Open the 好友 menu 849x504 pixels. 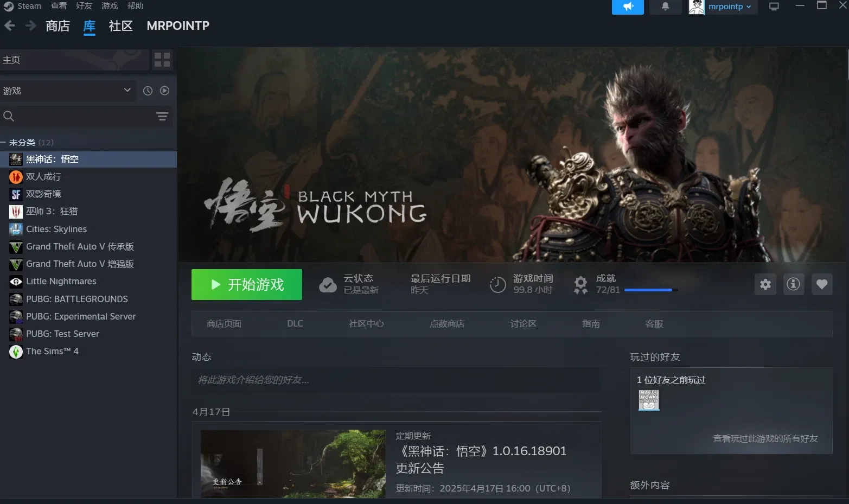[x=84, y=6]
